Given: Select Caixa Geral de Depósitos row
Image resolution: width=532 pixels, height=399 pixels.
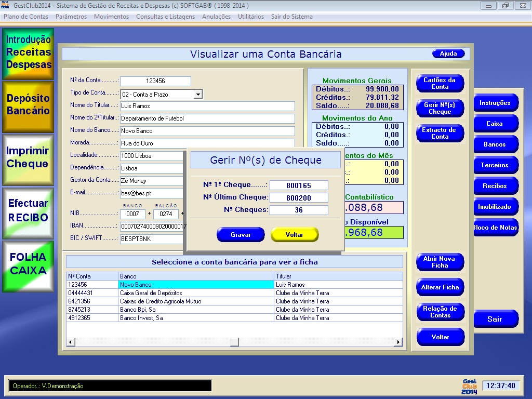Looking at the screenshot, I should tap(196, 293).
